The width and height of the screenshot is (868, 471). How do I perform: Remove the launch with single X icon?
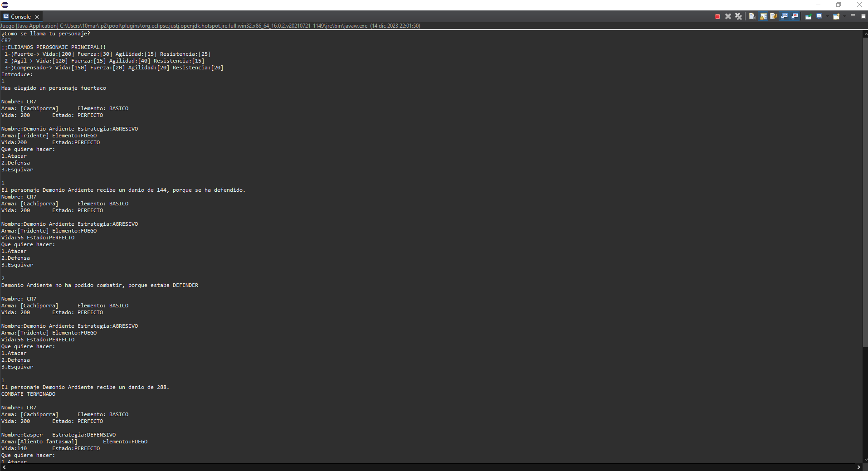pos(728,16)
